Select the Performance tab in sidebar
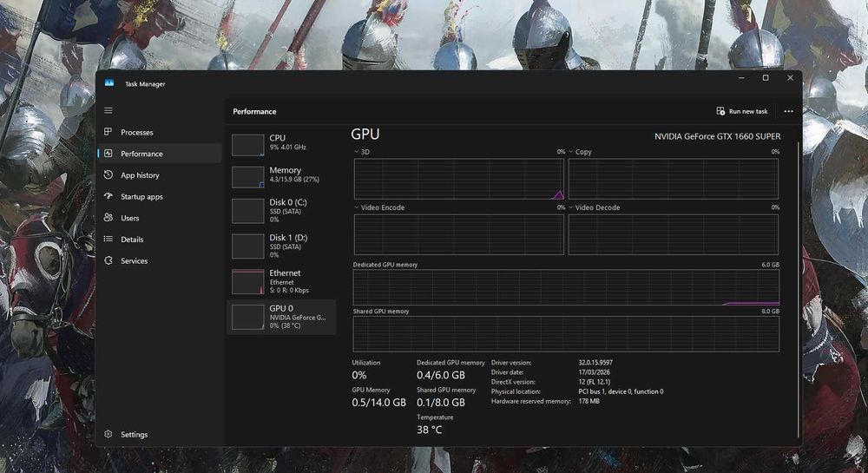The width and height of the screenshot is (868, 473). pos(160,154)
